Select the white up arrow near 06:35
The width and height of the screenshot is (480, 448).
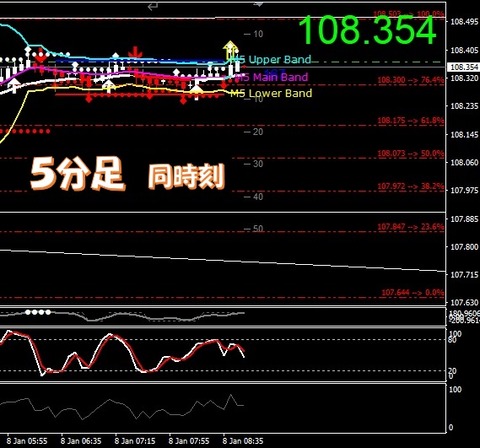pyautogui.click(x=109, y=86)
